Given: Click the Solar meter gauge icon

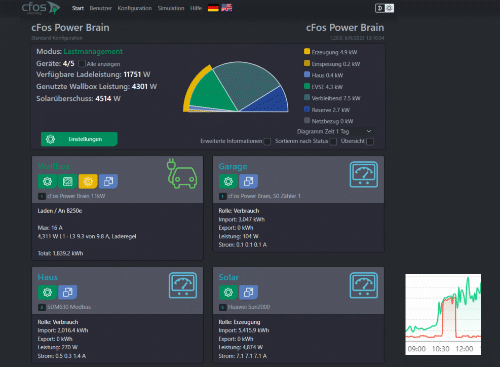Looking at the screenshot, I should pyautogui.click(x=364, y=285).
